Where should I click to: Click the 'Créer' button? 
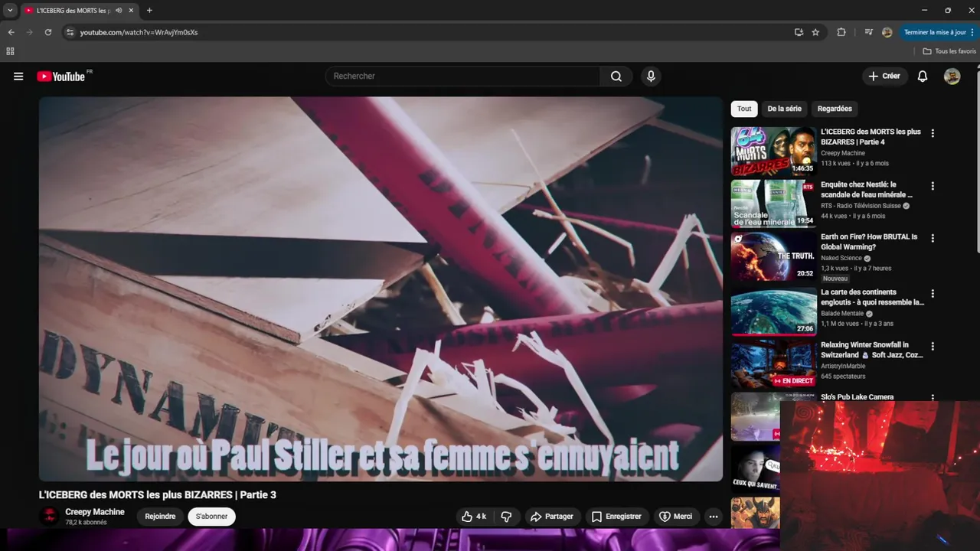(x=884, y=77)
